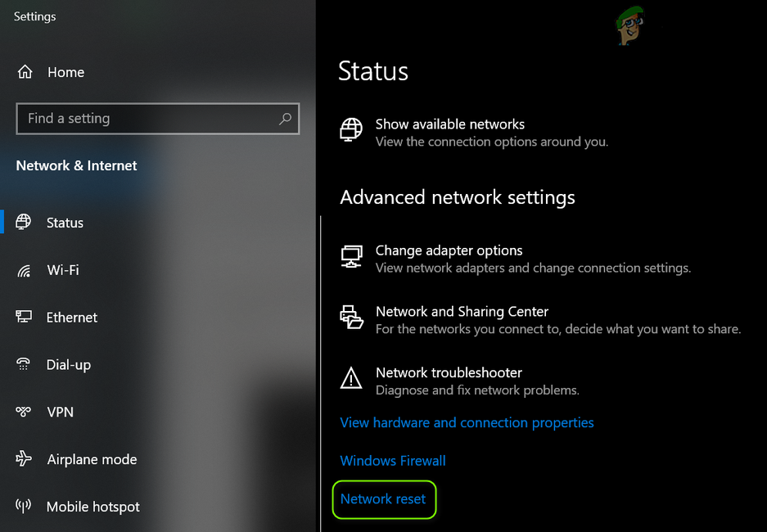Click the Wi-Fi signal icon
This screenshot has height=532, width=767.
(24, 270)
